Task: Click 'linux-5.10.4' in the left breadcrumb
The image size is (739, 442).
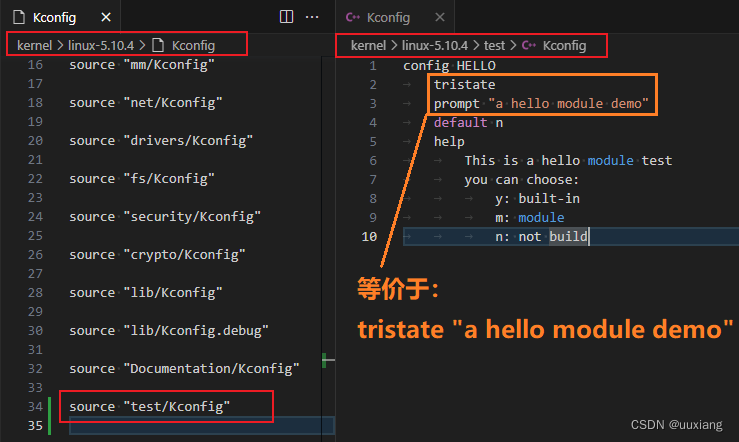Action: coord(101,45)
